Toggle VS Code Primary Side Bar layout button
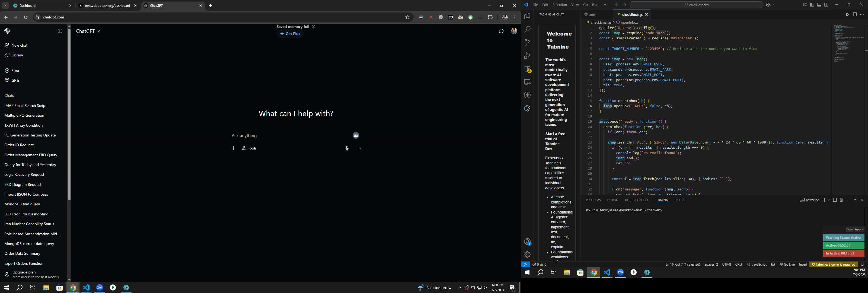This screenshot has height=293, width=868. 812,5
